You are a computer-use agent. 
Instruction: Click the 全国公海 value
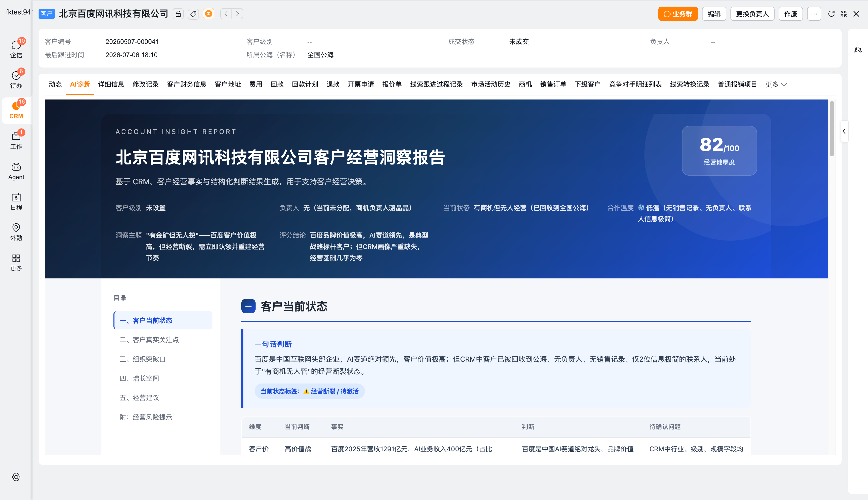tap(320, 55)
